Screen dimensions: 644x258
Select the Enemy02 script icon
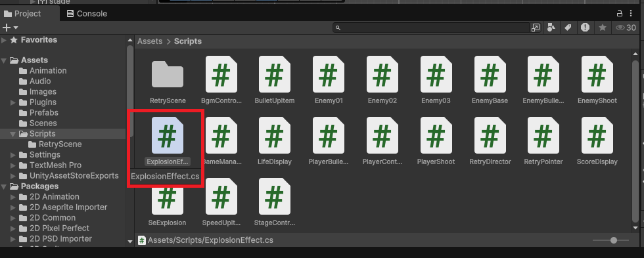point(382,74)
